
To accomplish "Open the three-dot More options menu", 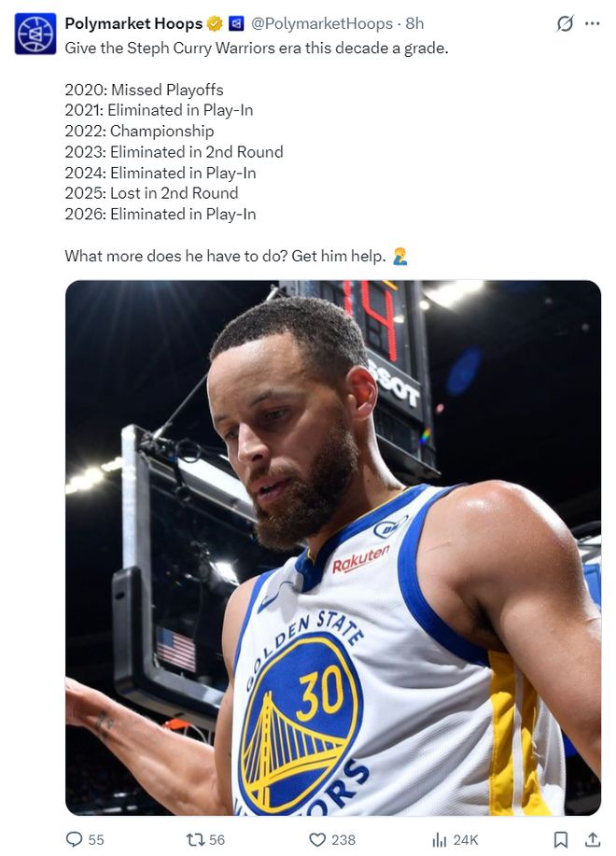I will click(592, 24).
